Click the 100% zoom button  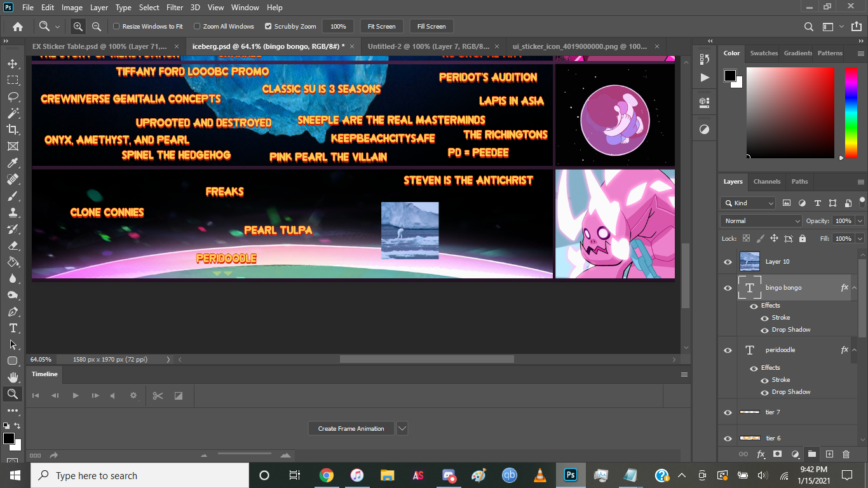[x=338, y=27]
